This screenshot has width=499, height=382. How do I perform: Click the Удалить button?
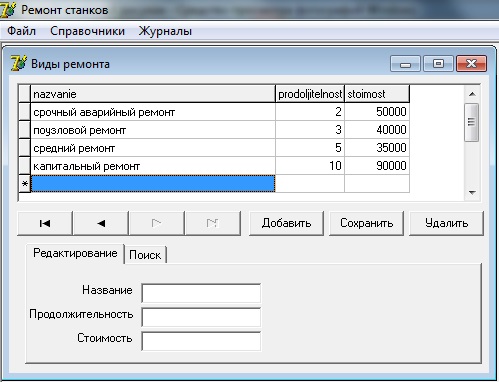click(446, 223)
